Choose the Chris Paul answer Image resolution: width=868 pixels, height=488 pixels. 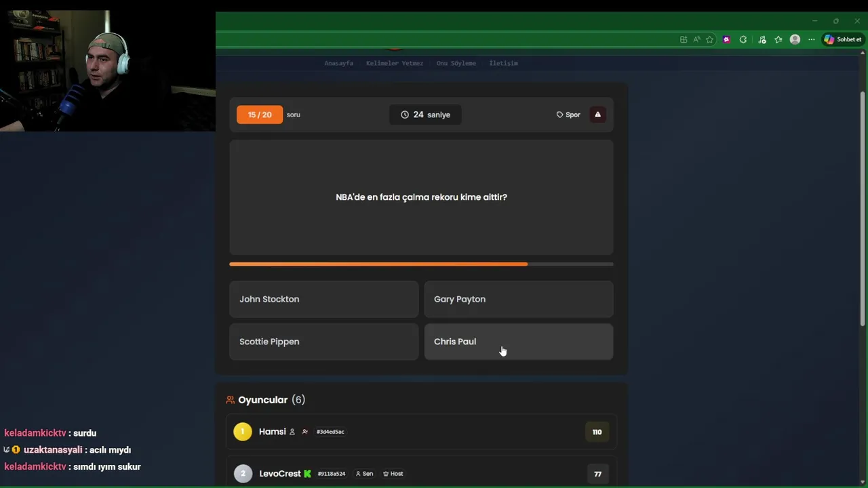[518, 342]
